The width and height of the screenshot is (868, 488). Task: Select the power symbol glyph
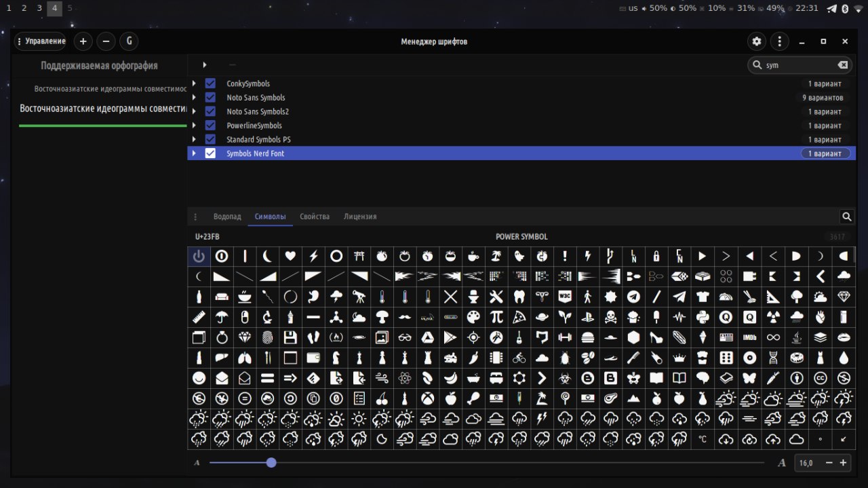click(x=199, y=256)
